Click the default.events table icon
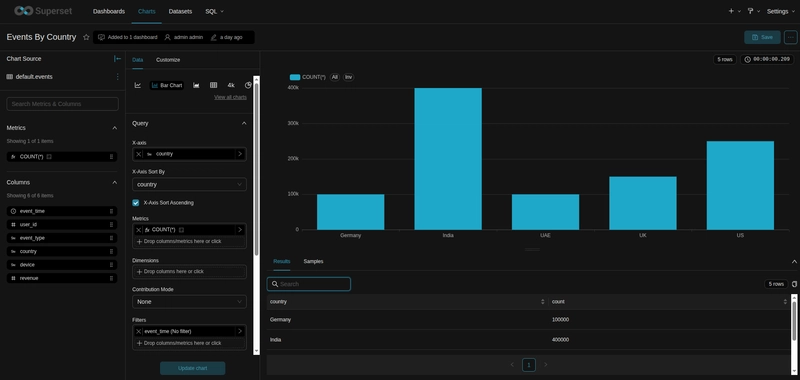Image resolution: width=800 pixels, height=380 pixels. [10, 77]
